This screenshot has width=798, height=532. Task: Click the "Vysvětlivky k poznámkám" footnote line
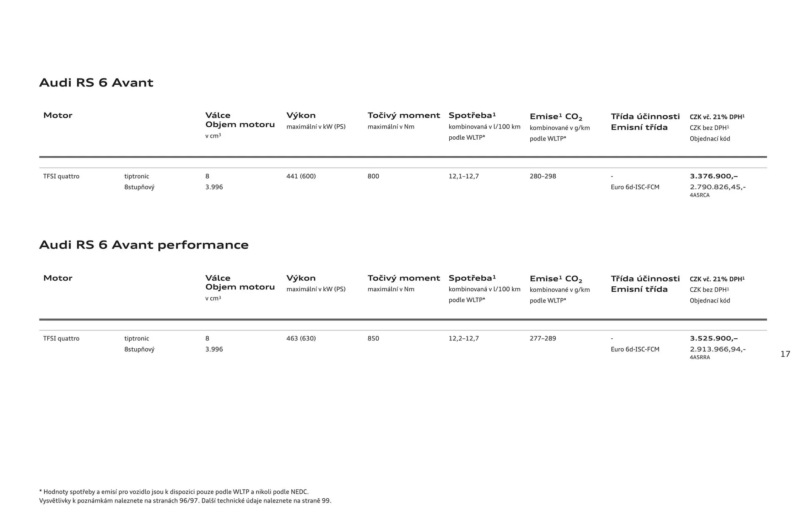[185, 501]
